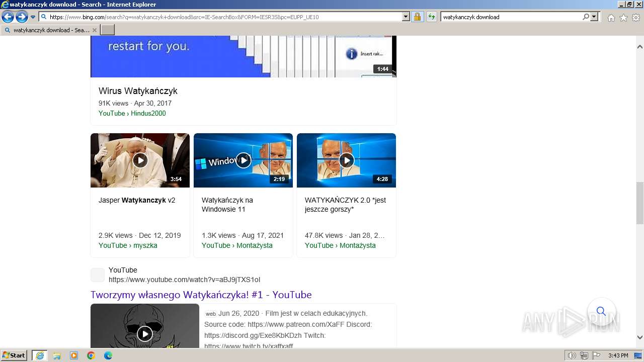The width and height of the screenshot is (644, 362).
Task: Click the search box containing watykanczyk download
Action: click(511, 17)
